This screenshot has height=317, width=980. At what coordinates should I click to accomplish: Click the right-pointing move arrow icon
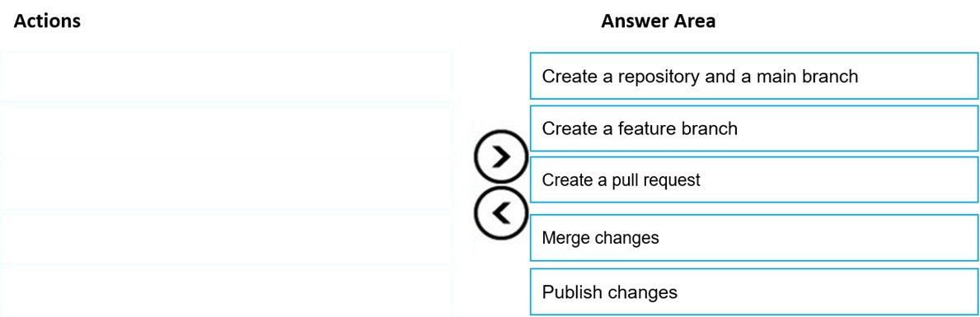point(500,157)
